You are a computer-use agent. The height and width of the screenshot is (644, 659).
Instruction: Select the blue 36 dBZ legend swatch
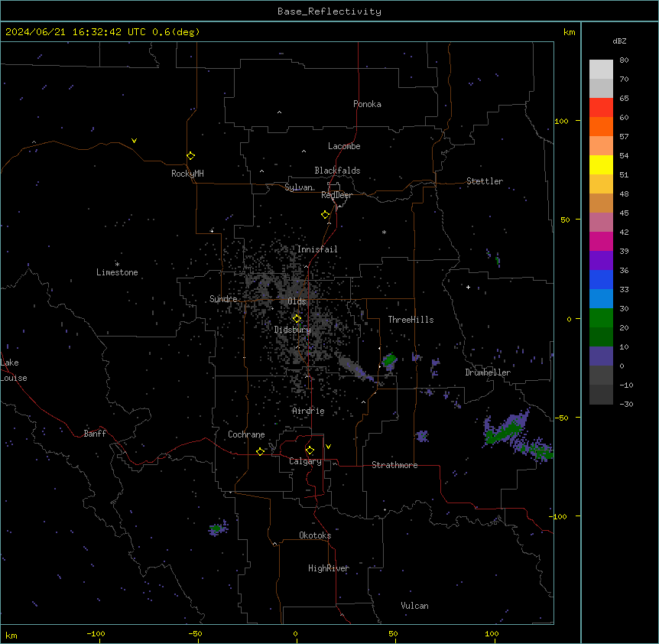601,279
